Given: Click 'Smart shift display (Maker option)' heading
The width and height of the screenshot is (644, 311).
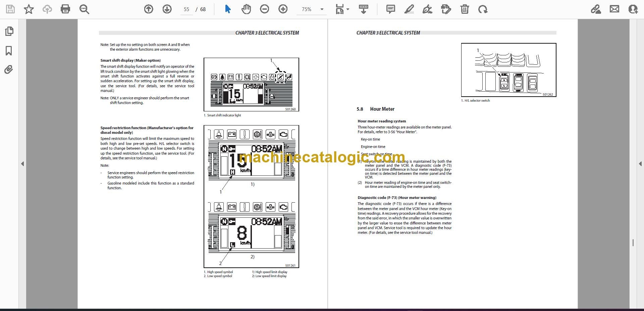Looking at the screenshot, I should pyautogui.click(x=130, y=60).
